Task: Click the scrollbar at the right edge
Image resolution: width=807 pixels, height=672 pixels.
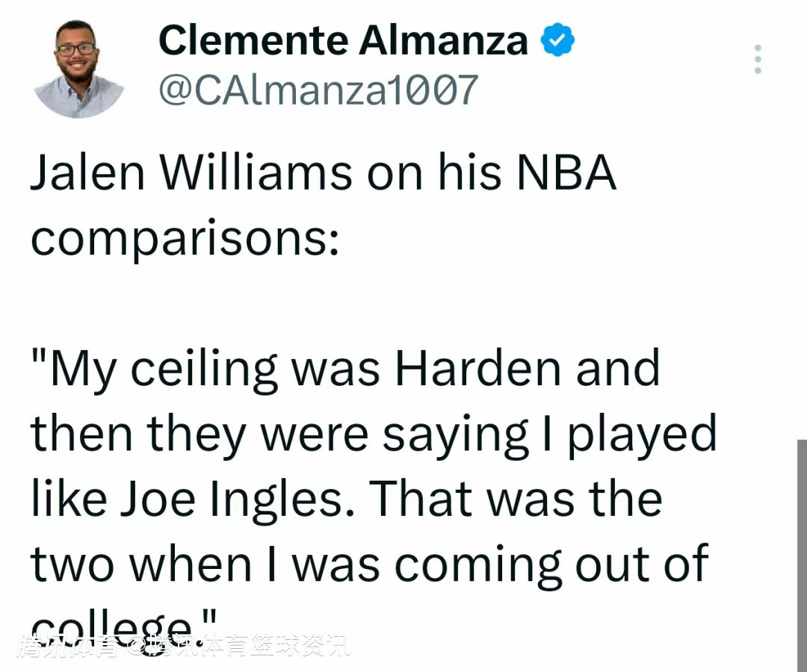Action: [x=801, y=553]
